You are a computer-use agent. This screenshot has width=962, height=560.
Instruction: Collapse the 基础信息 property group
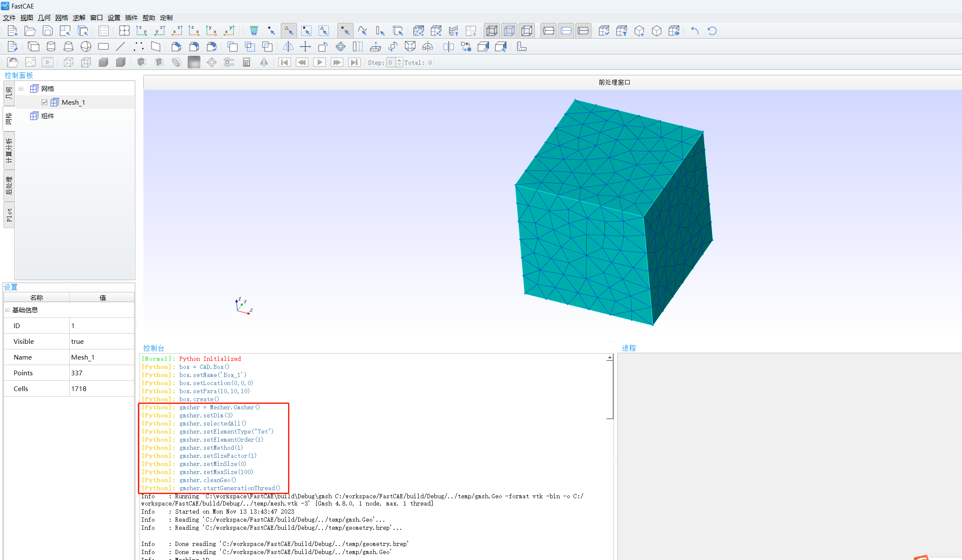7,310
